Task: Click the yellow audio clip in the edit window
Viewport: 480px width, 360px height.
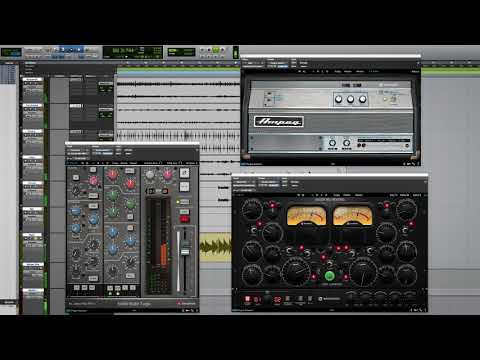Action: pyautogui.click(x=216, y=247)
